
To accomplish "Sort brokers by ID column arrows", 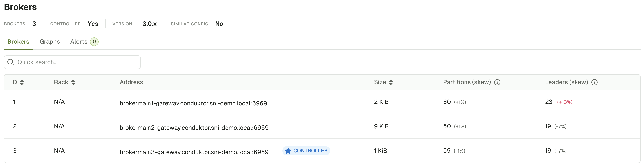I will [22, 82].
